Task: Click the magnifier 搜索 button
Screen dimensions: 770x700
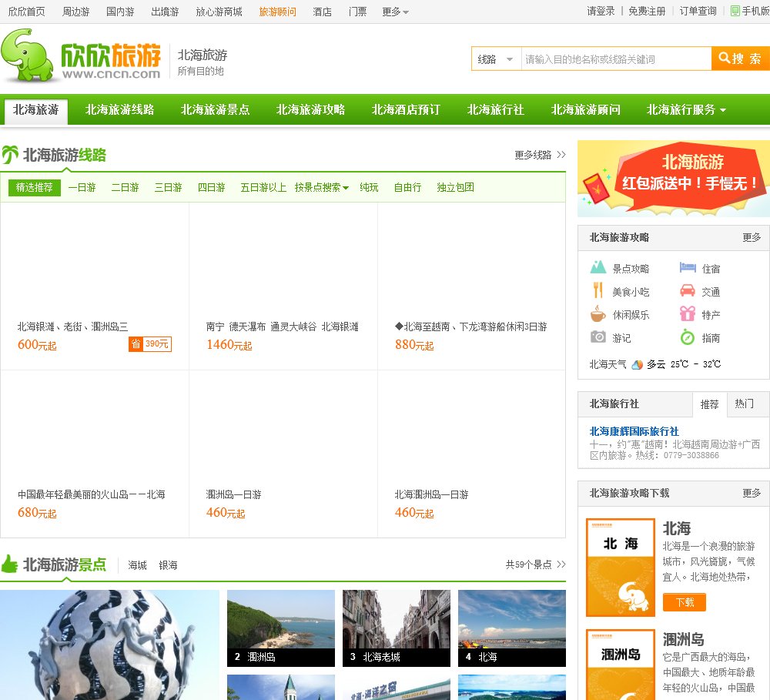Action: coord(740,59)
